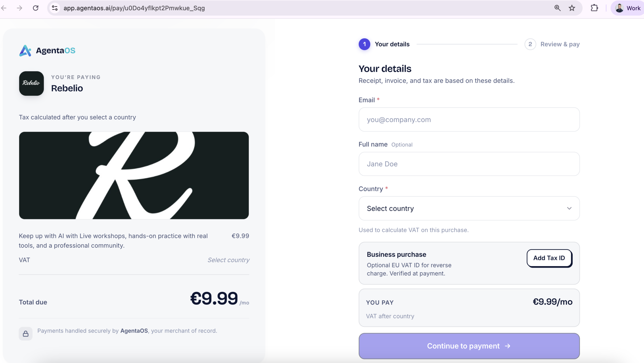
Task: Open the zoom magnifier icon in address bar
Action: [x=557, y=8]
